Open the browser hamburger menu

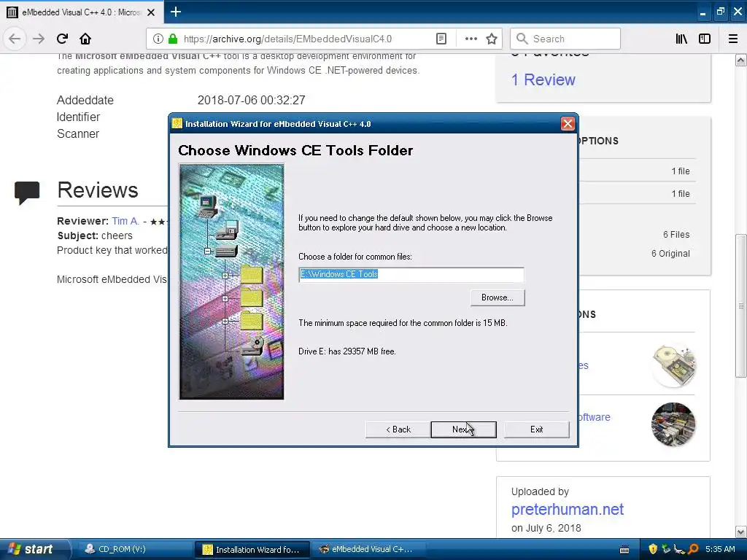pyautogui.click(x=733, y=39)
